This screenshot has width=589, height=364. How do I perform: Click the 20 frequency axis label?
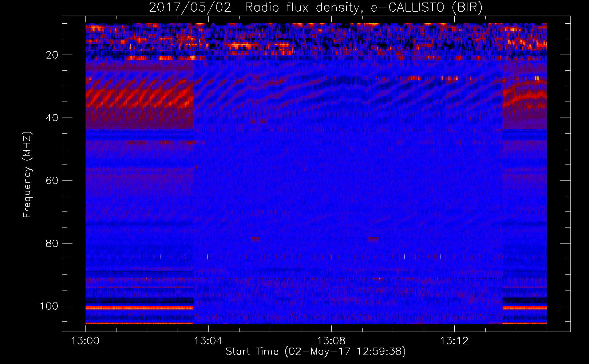click(52, 55)
